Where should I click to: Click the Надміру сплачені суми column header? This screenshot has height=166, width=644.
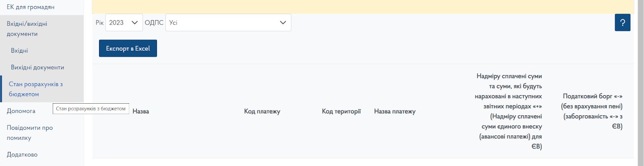508,111
